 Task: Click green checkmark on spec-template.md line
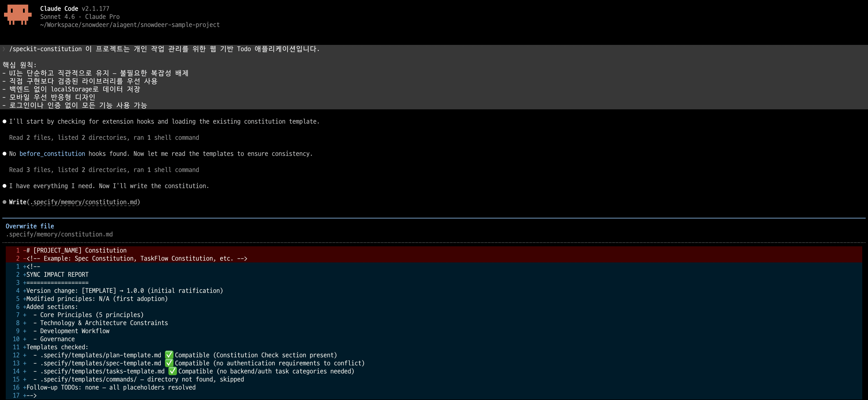[x=169, y=363]
